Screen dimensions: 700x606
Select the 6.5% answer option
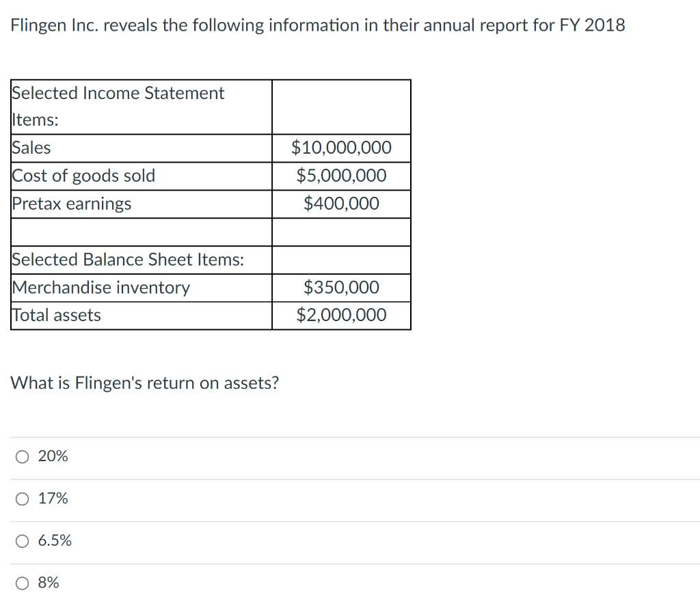click(x=22, y=540)
